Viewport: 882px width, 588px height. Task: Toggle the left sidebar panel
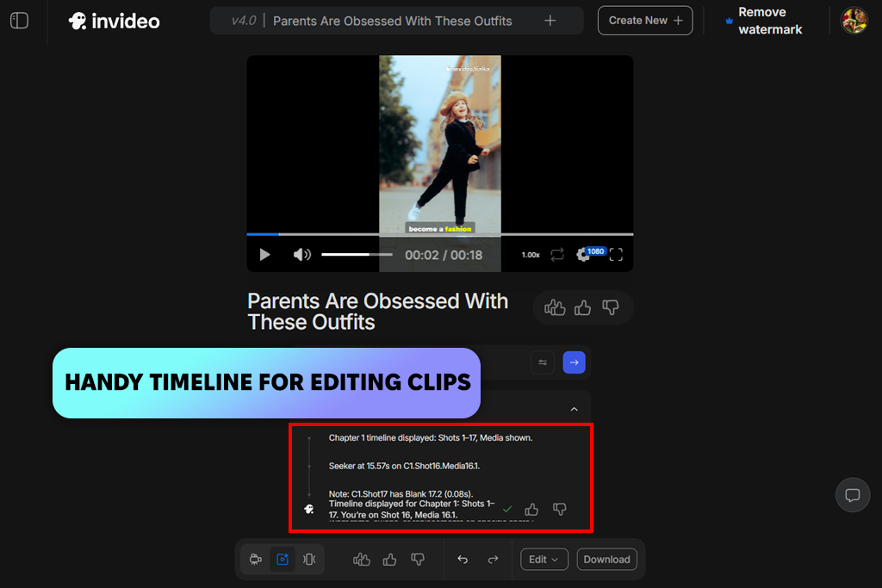[x=19, y=21]
